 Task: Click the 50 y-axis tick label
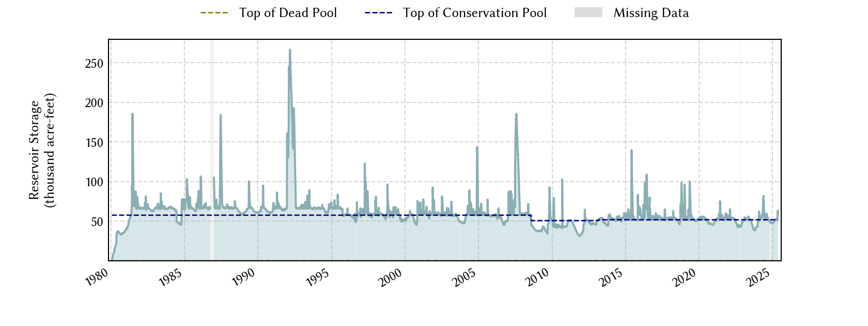tap(97, 222)
